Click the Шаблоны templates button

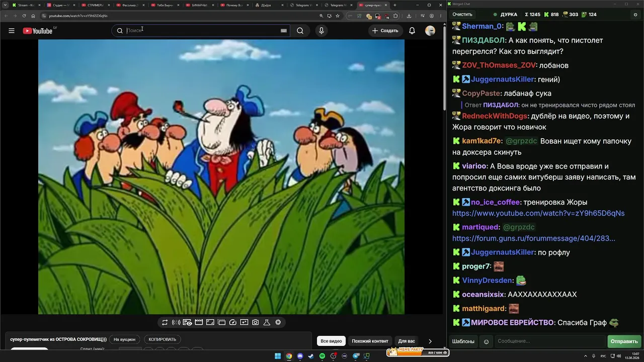(463, 341)
